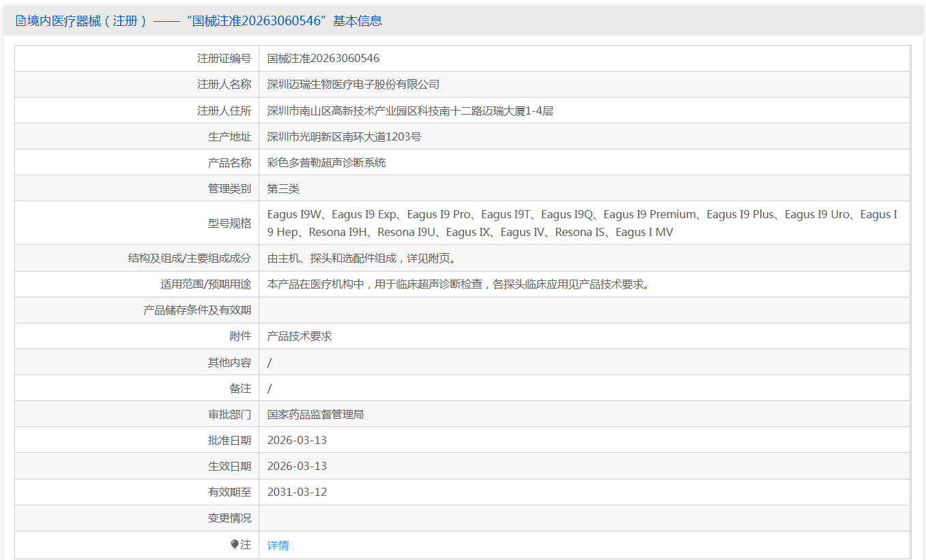Viewport: 926px width, 560px height.
Task: Click the text 由主机、探头和选配件组成，详见附页。
Action: click(x=362, y=259)
